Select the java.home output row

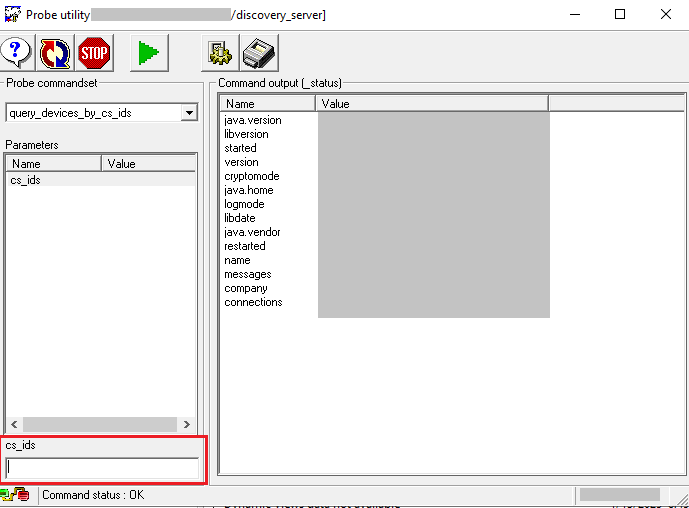pyautogui.click(x=249, y=190)
